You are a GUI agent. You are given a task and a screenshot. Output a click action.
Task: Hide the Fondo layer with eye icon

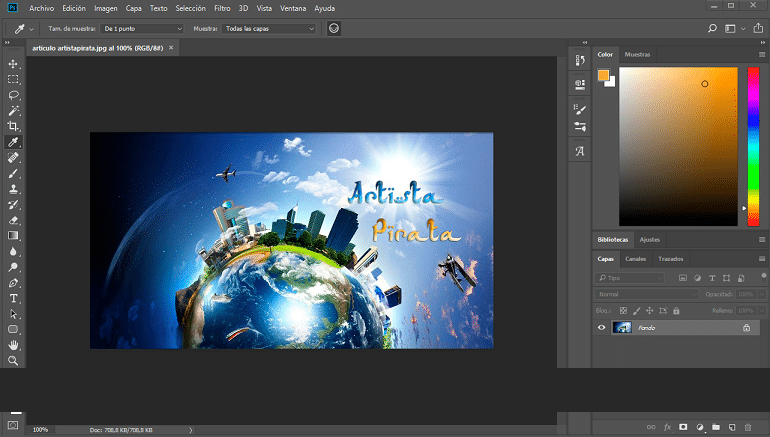[601, 327]
